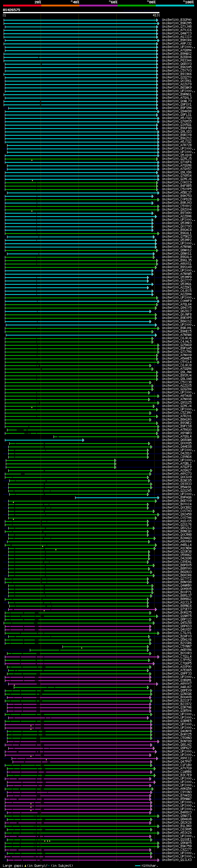This screenshot has width=197, height=868.
Task: Click the white query sequence bar
Action: 81,13
